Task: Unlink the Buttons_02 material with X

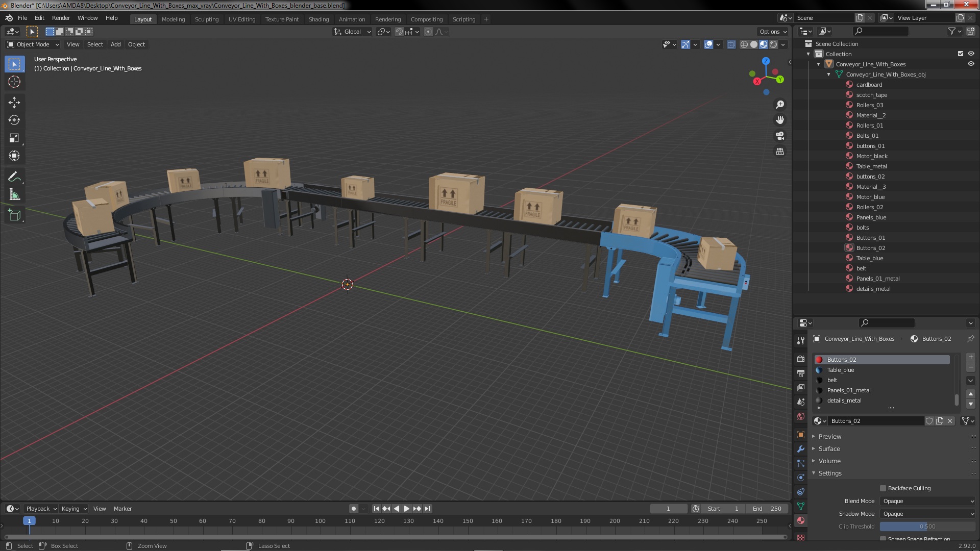Action: [x=950, y=421]
